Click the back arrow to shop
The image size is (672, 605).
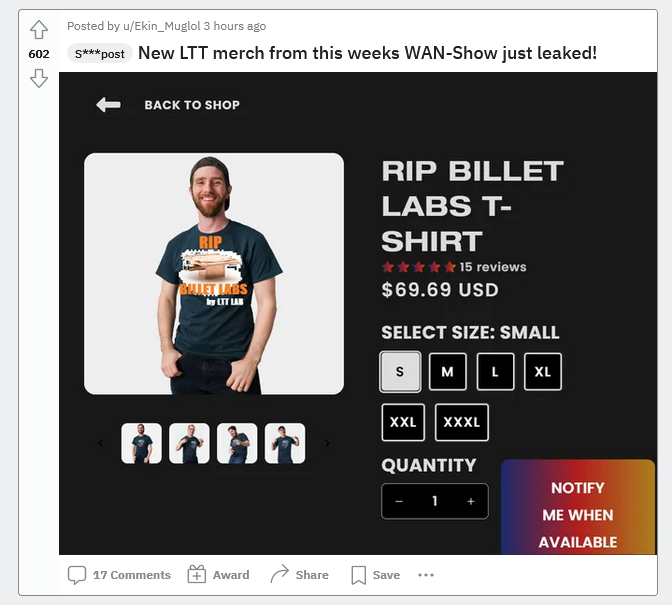(108, 105)
